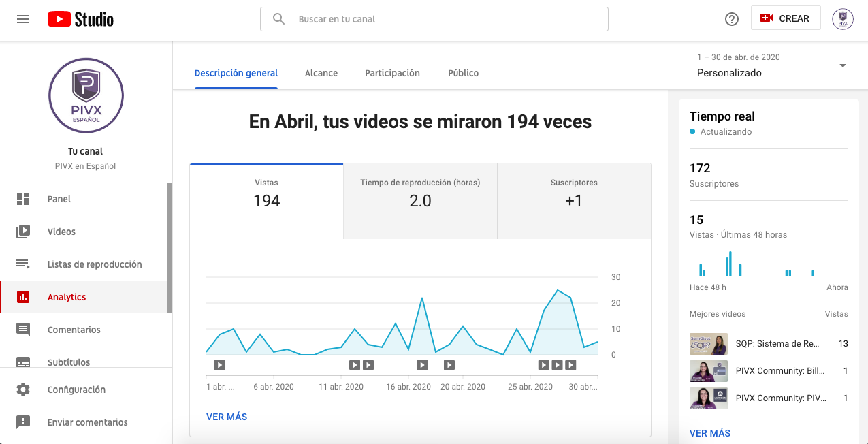This screenshot has width=868, height=444.
Task: Click the search magnifier icon
Action: tap(278, 19)
